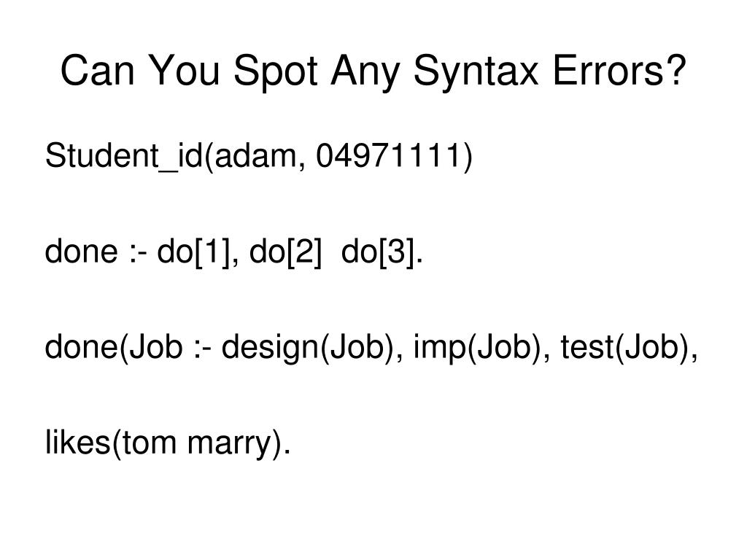The image size is (747, 560).
Task: Click the 'do[2]' term
Action: (x=285, y=252)
